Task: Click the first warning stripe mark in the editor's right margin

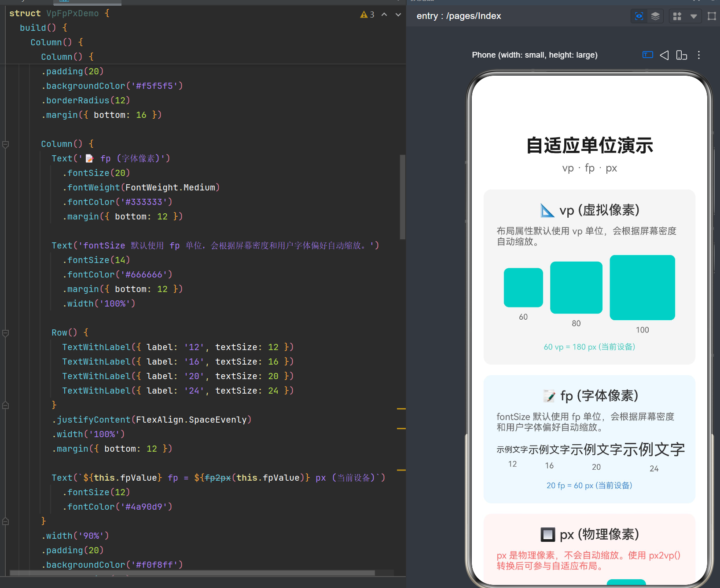Action: 401,409
